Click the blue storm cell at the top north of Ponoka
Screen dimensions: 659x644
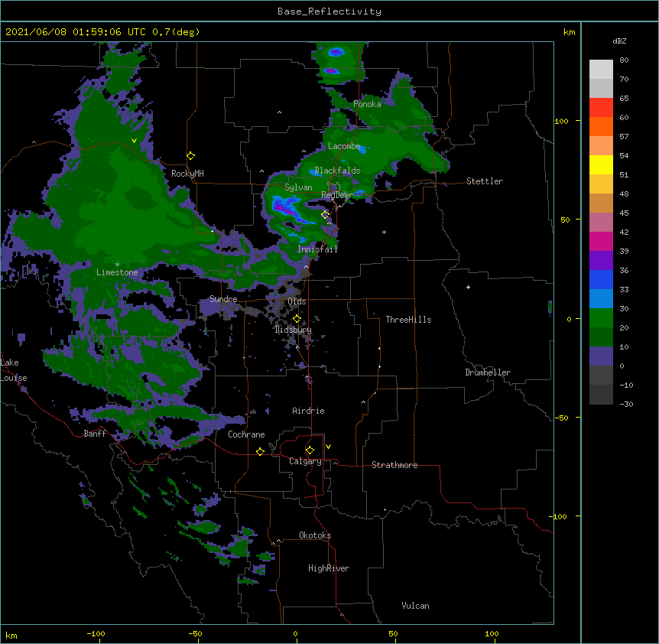click(336, 53)
